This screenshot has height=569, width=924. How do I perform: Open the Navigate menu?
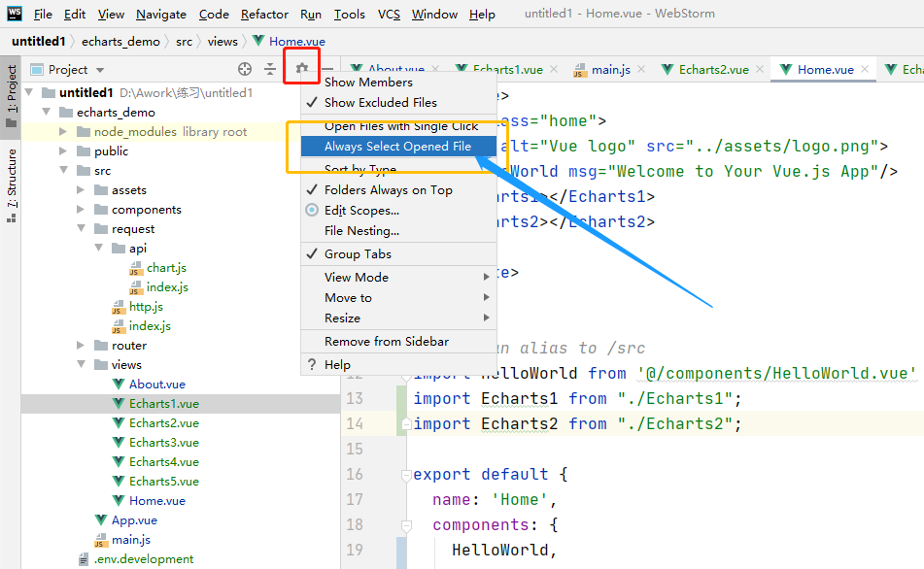161,15
